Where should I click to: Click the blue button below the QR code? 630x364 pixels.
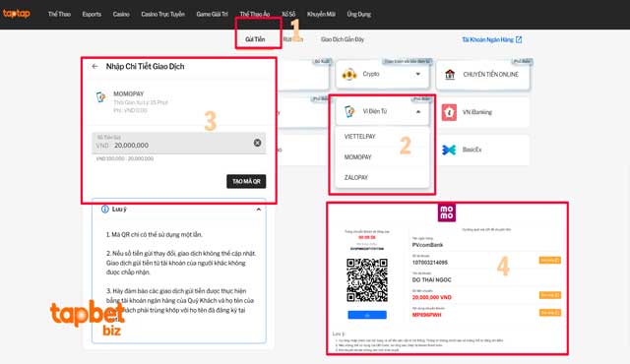(x=367, y=315)
